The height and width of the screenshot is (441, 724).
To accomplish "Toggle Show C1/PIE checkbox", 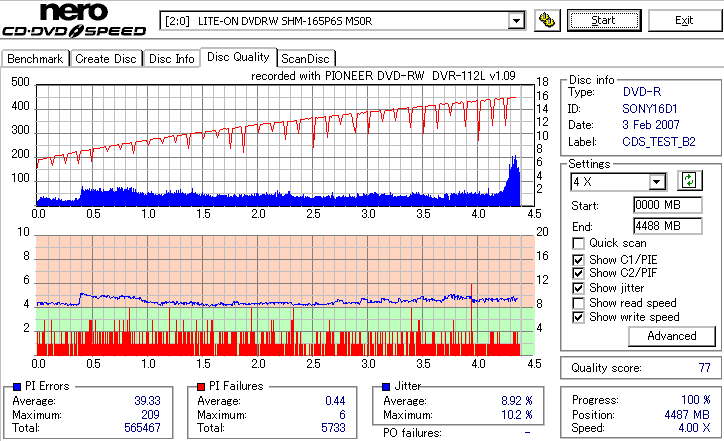I will (578, 260).
